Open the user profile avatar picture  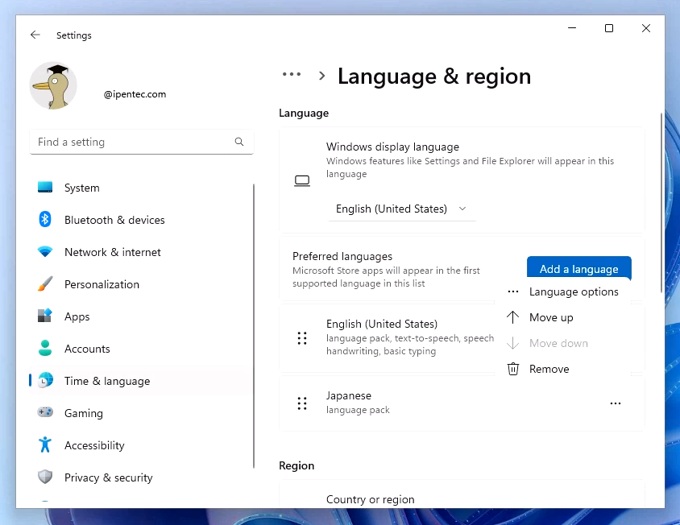click(x=53, y=85)
